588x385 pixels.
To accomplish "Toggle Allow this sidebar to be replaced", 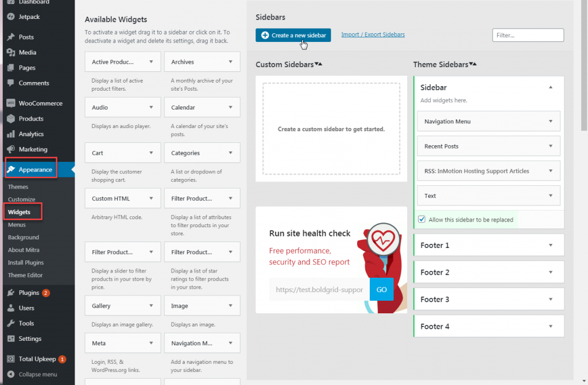I will 422,219.
